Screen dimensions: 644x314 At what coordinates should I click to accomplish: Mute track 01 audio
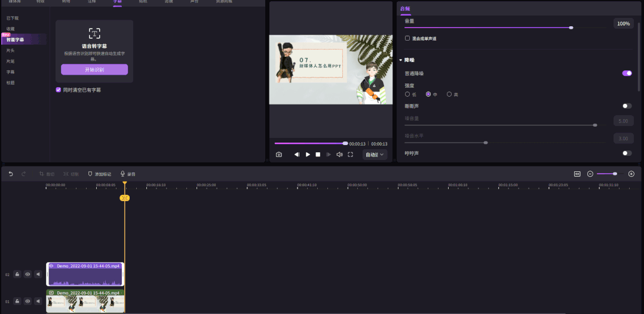[38, 301]
